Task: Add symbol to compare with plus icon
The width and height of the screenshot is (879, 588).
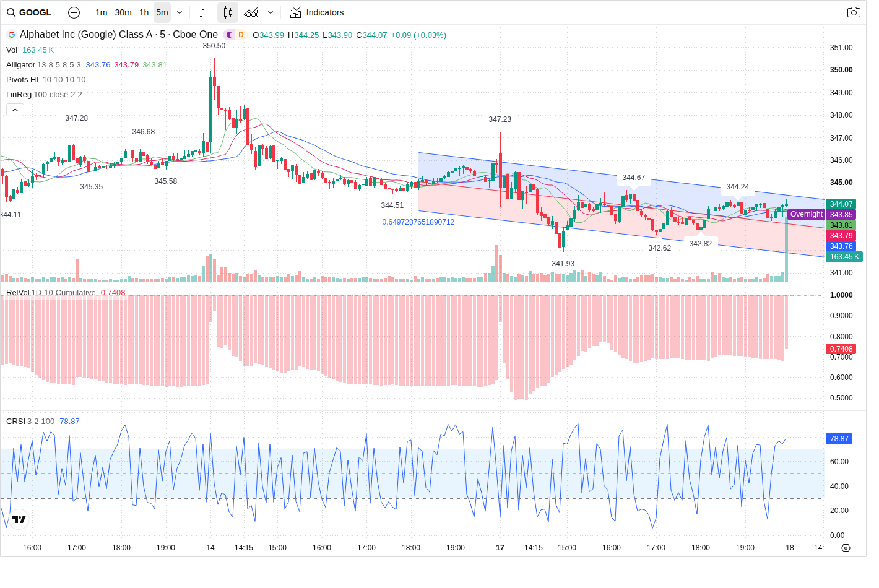Action: pos(74,12)
